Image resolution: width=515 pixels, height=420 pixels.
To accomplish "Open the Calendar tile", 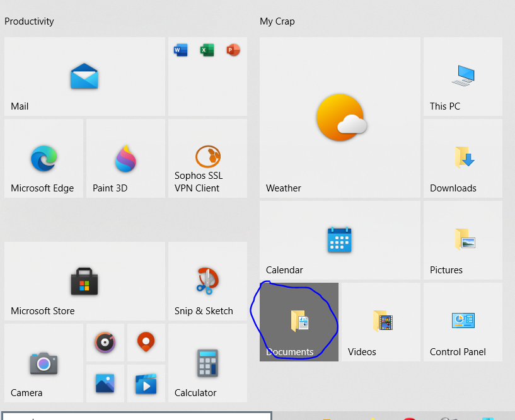I will (x=340, y=240).
